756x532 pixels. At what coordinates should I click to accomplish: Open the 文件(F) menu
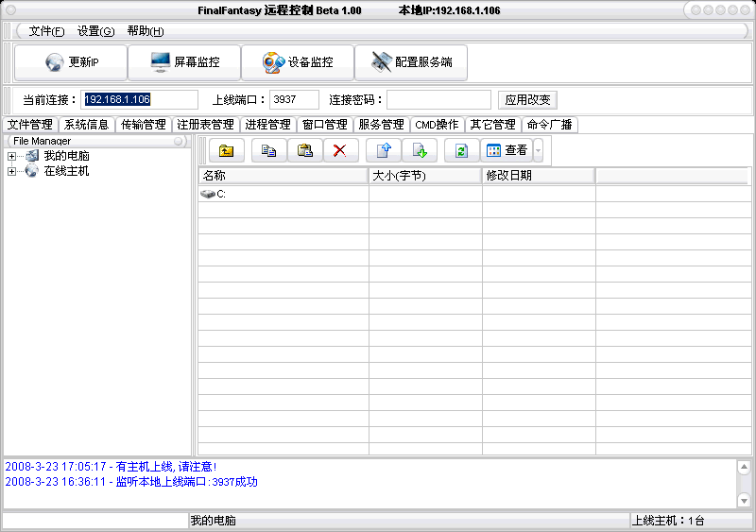point(46,31)
